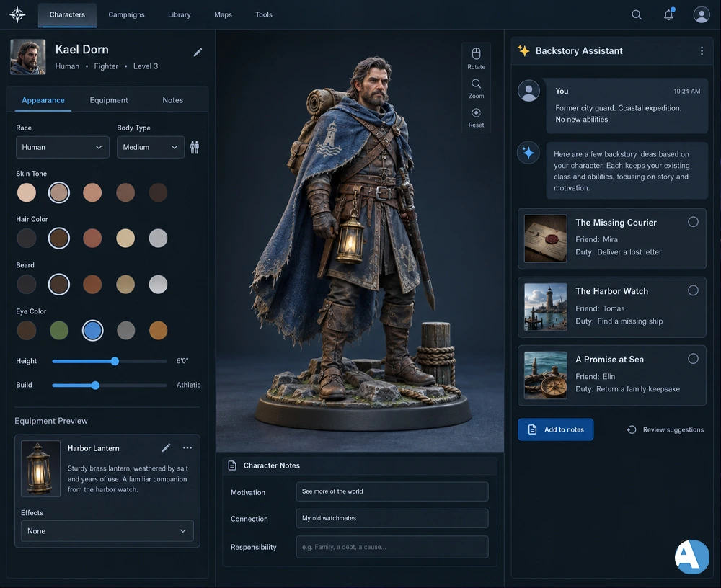Choose the blue eye color swatch
721x588 pixels.
click(x=92, y=330)
